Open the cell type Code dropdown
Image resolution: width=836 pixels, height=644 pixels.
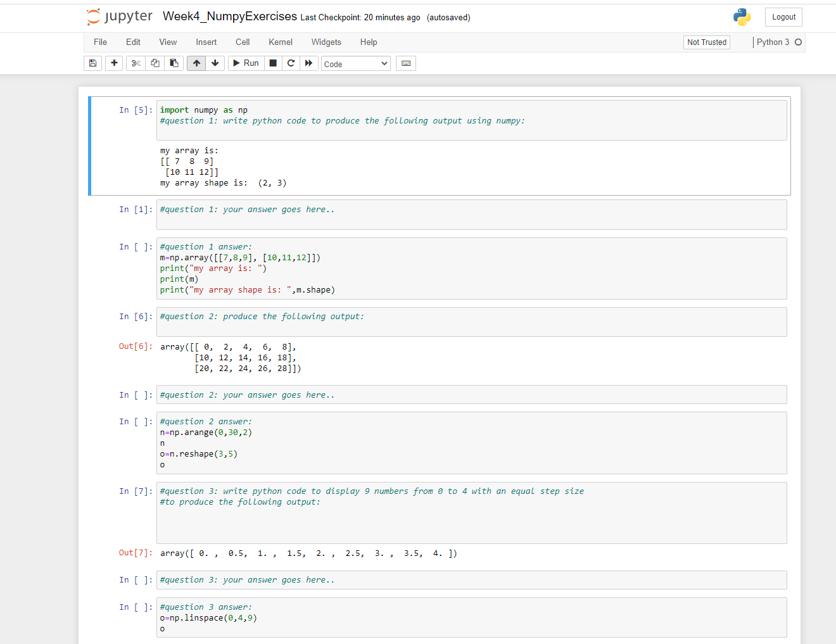(x=356, y=64)
